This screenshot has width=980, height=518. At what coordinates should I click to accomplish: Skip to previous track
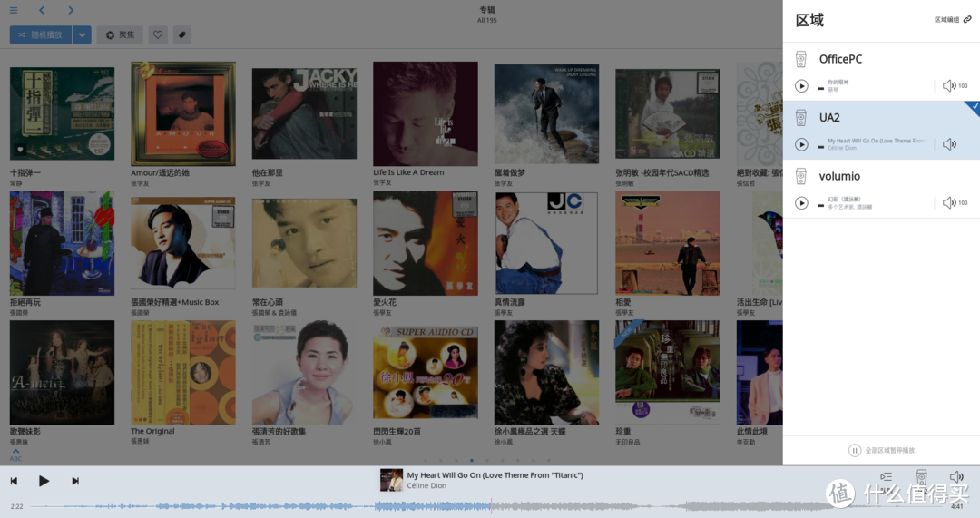[x=14, y=481]
